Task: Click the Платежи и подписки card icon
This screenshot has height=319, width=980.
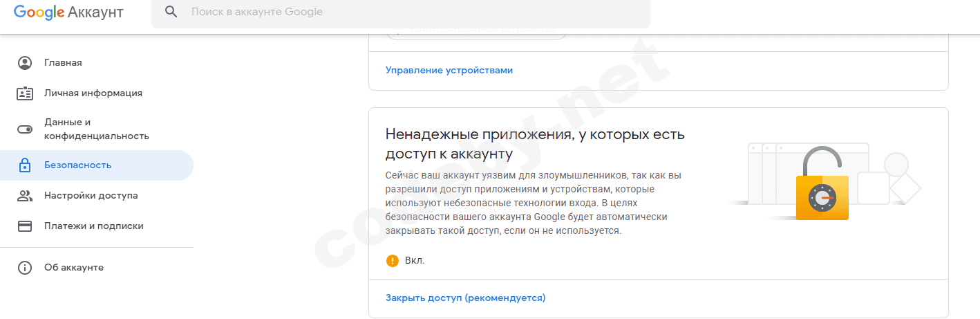Action: pyautogui.click(x=25, y=226)
